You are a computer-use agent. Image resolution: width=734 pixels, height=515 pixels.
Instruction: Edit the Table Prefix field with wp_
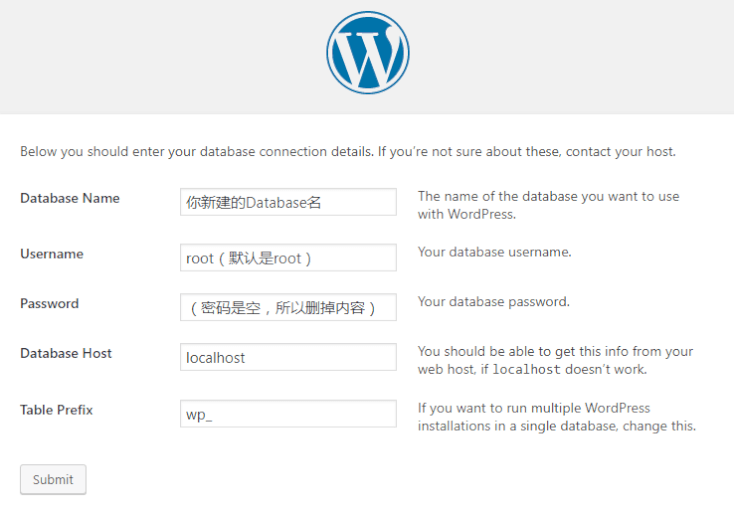288,414
